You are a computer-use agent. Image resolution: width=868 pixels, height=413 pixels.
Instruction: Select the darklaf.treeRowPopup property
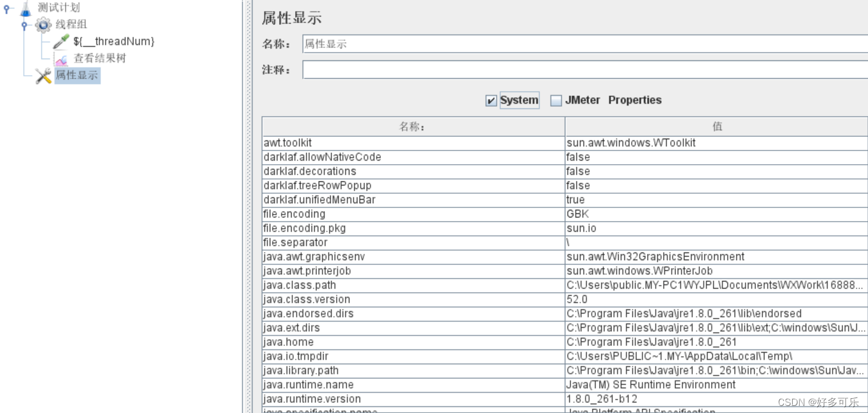[413, 185]
